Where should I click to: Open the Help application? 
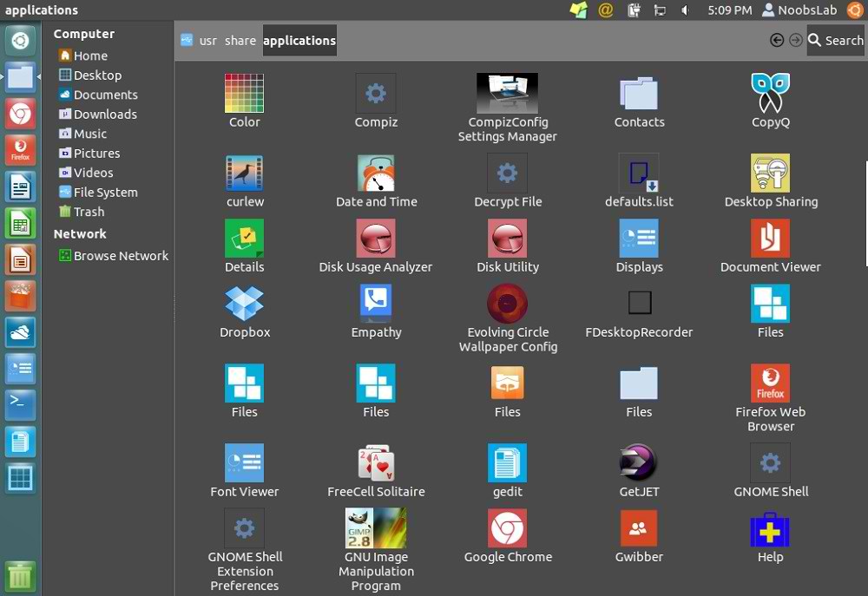tap(771, 529)
